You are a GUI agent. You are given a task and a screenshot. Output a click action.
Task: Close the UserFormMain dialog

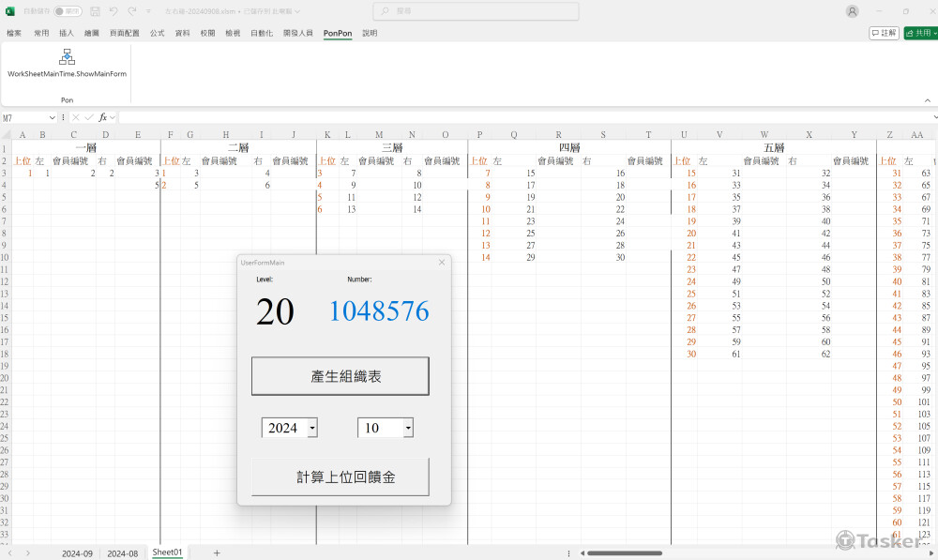(x=442, y=263)
